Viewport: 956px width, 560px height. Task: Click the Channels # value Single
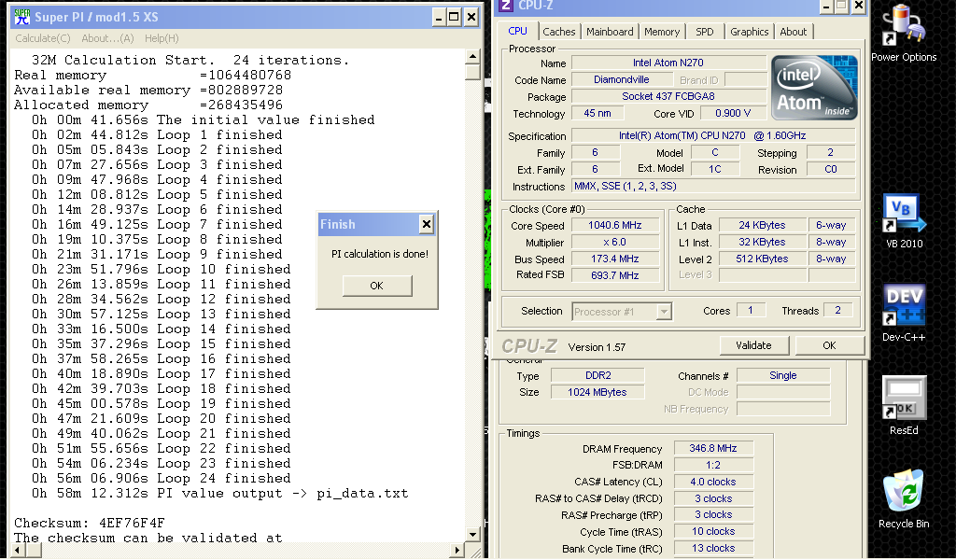[783, 375]
